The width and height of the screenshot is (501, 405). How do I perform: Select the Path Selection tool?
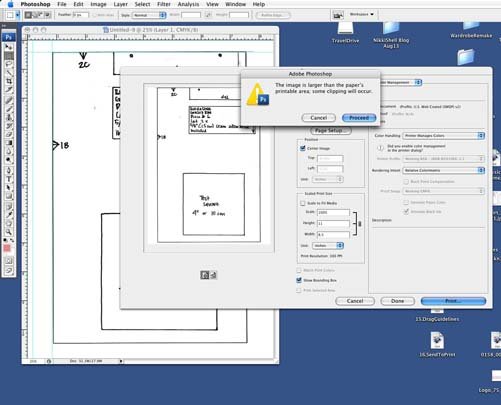pyautogui.click(x=9, y=188)
